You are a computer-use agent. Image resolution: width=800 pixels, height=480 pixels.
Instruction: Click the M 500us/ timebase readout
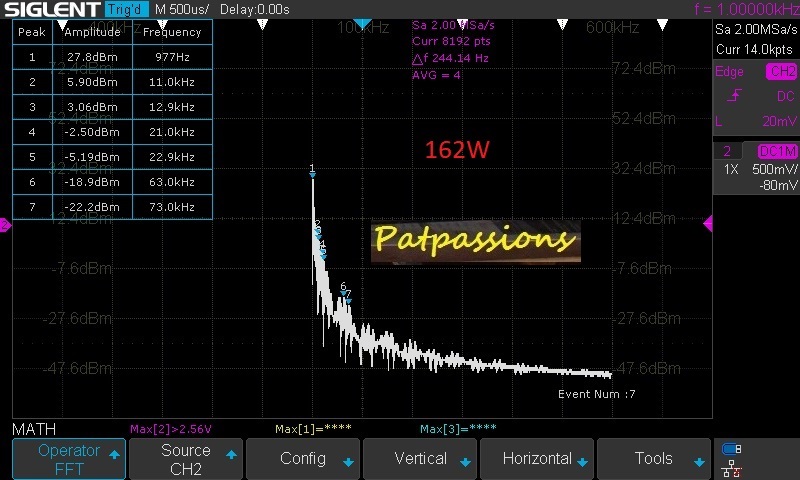[181, 9]
